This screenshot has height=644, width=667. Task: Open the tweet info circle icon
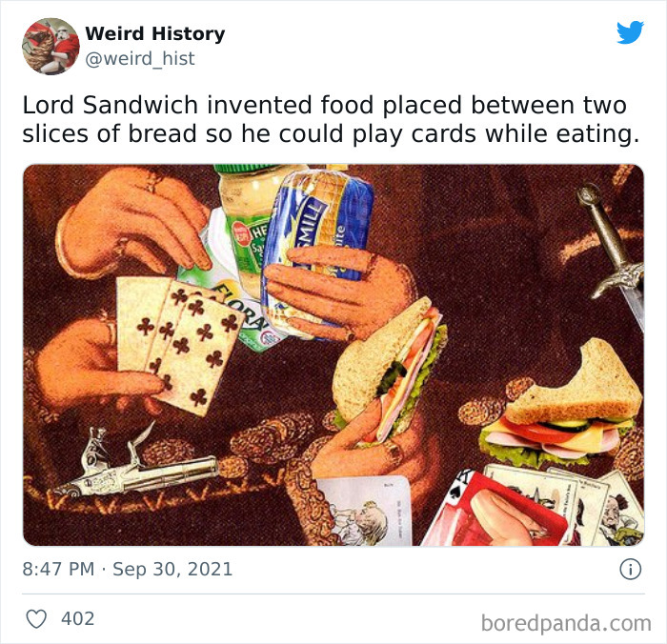pos(631,569)
